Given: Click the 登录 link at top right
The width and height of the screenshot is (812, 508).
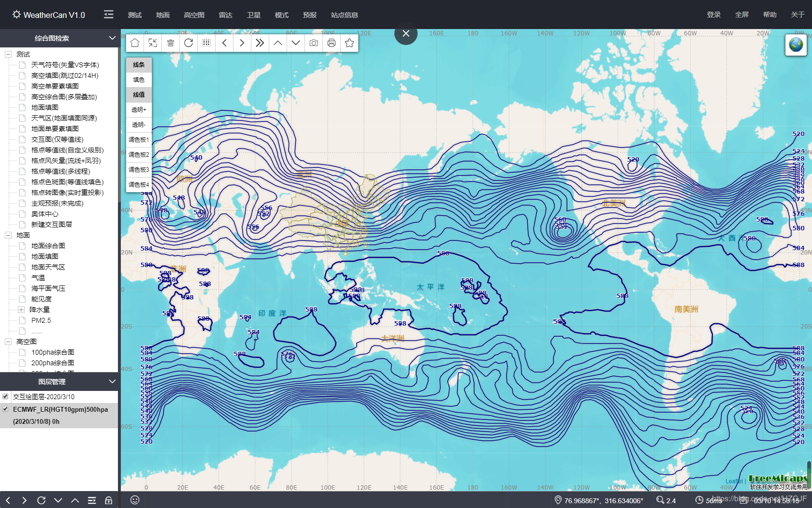Looking at the screenshot, I should click(x=713, y=15).
